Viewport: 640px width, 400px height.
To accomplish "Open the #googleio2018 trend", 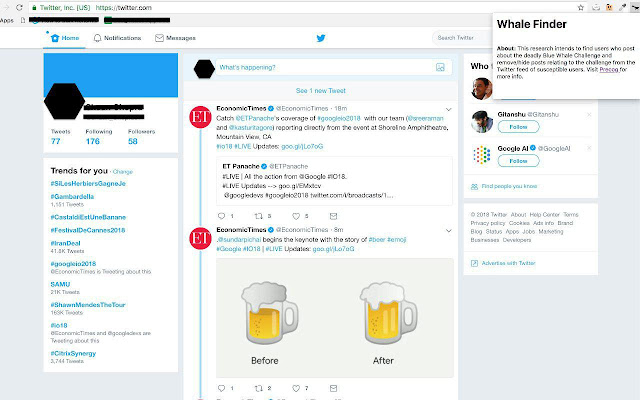I will pyautogui.click(x=73, y=264).
